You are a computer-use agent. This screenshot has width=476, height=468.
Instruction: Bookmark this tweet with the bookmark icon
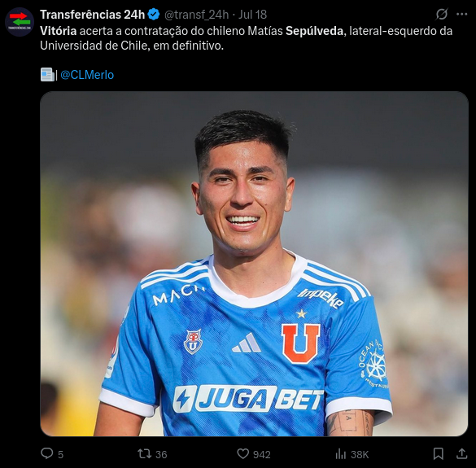point(438,453)
